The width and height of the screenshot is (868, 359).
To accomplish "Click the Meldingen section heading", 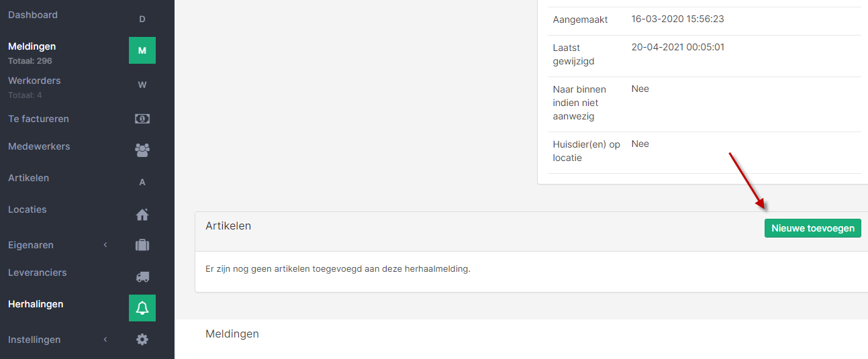I will point(232,334).
